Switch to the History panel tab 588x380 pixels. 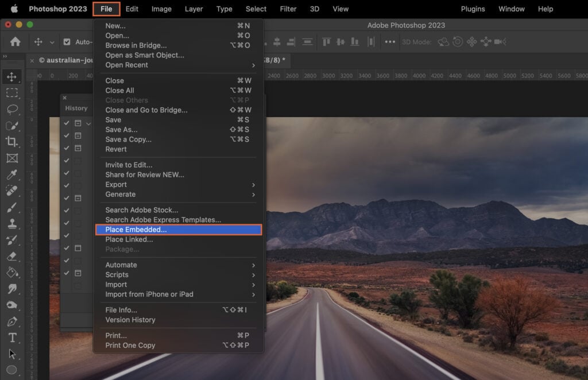coord(76,108)
